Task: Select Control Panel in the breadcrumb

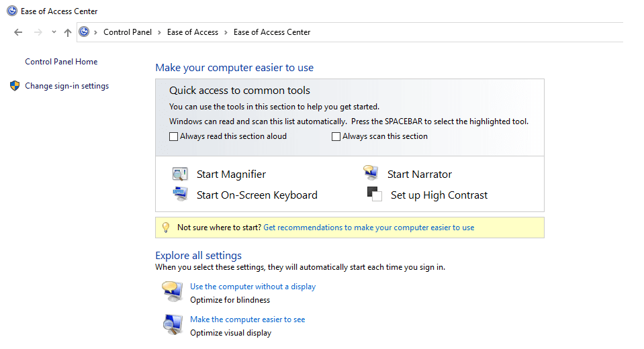Action: pos(128,32)
